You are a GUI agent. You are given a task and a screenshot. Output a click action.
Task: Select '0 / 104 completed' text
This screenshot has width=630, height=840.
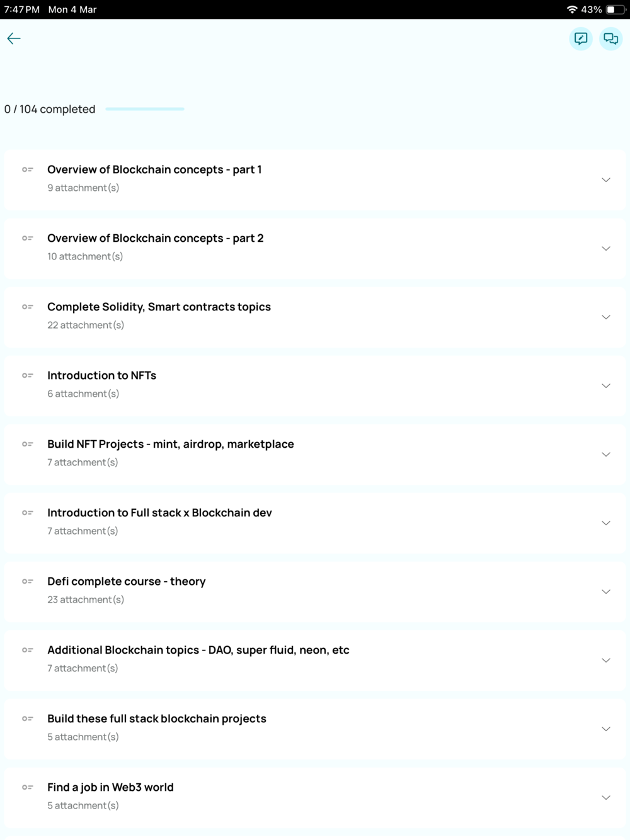pyautogui.click(x=50, y=109)
